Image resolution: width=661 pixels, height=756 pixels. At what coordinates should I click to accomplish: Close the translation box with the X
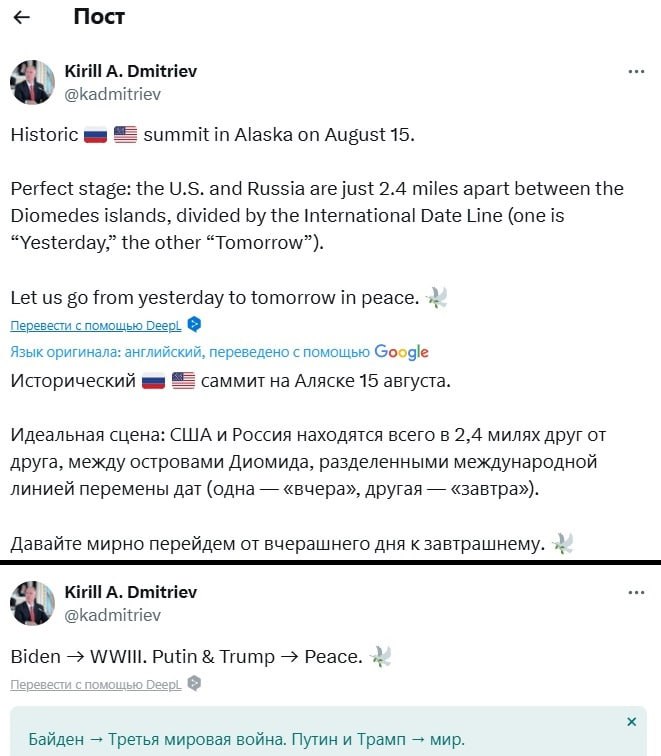(x=632, y=722)
